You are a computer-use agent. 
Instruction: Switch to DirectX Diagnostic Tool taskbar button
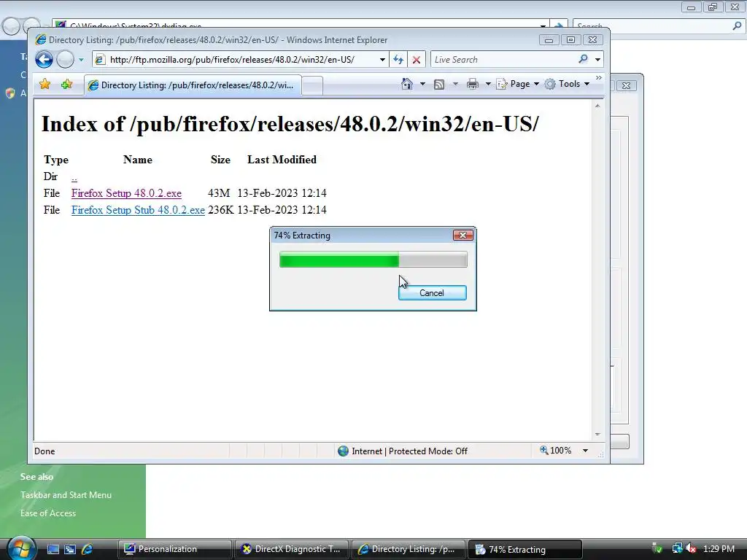click(x=292, y=549)
